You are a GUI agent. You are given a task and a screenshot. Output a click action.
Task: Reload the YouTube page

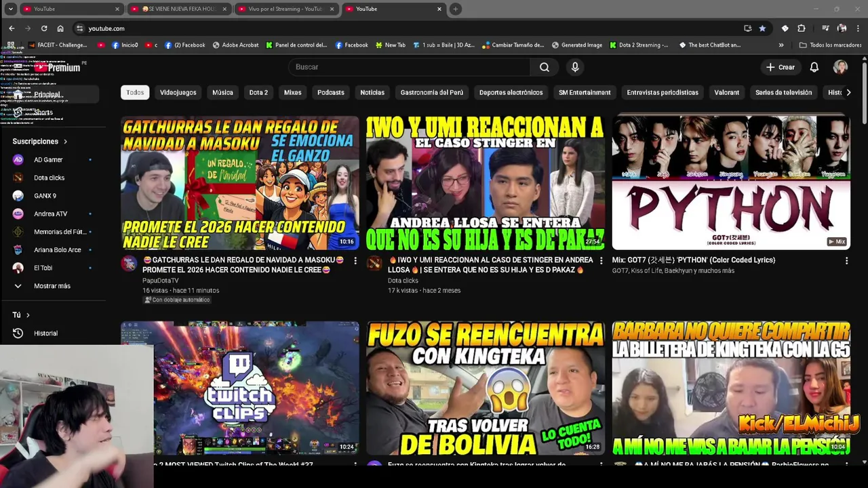[x=44, y=28]
